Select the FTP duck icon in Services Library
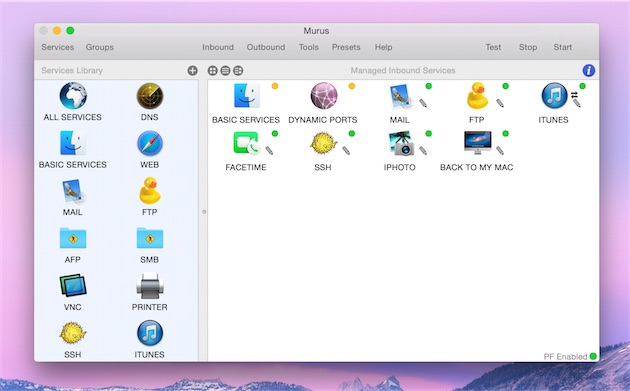630x391 pixels. [x=149, y=190]
